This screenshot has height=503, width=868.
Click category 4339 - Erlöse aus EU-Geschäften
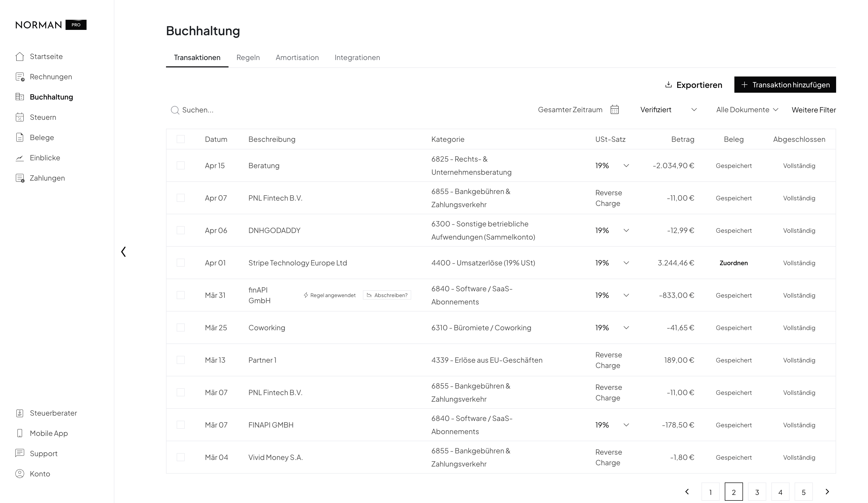(x=487, y=360)
